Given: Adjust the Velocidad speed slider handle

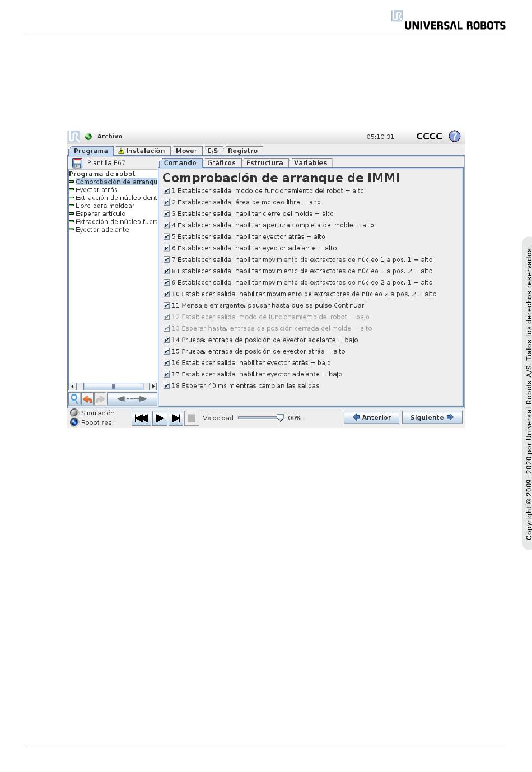Looking at the screenshot, I should (280, 418).
